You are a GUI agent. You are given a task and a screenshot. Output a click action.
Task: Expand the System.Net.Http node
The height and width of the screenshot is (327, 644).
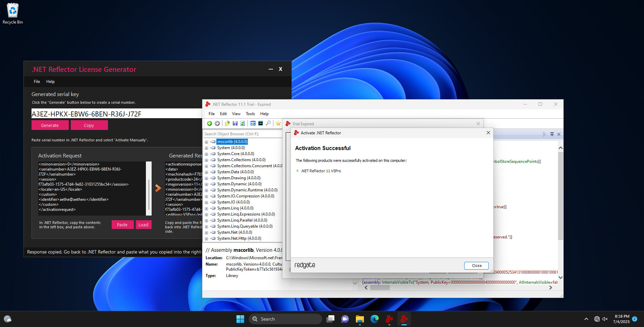point(207,239)
